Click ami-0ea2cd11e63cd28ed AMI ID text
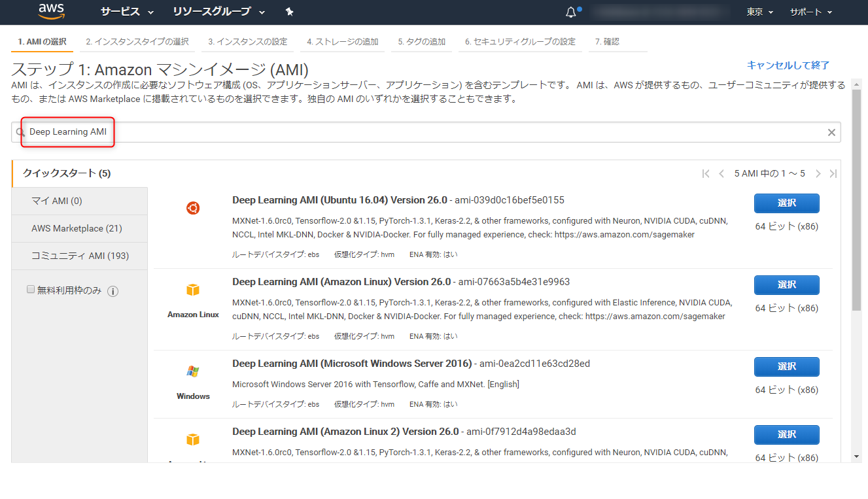868x499 pixels. pos(534,364)
